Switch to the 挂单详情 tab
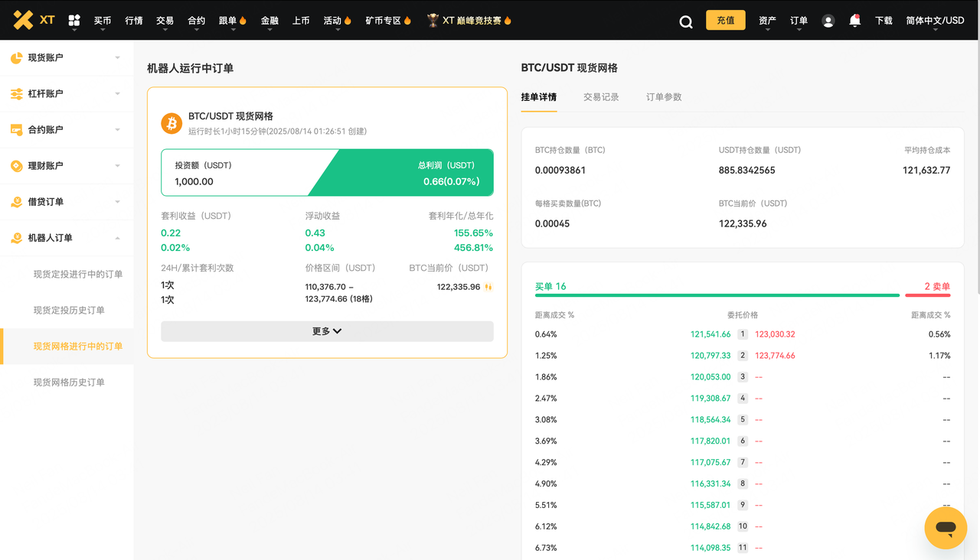 click(x=539, y=97)
